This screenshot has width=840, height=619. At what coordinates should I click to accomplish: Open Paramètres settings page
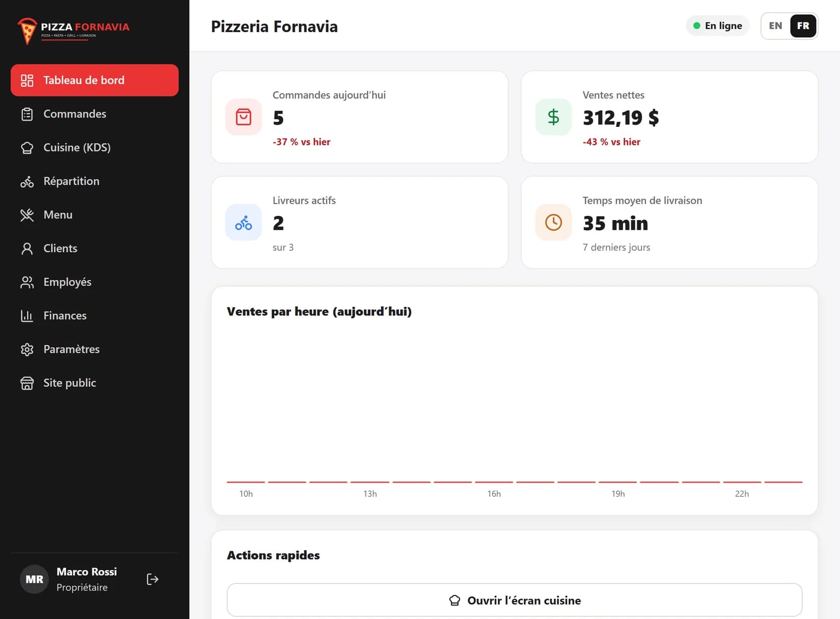tap(95, 349)
